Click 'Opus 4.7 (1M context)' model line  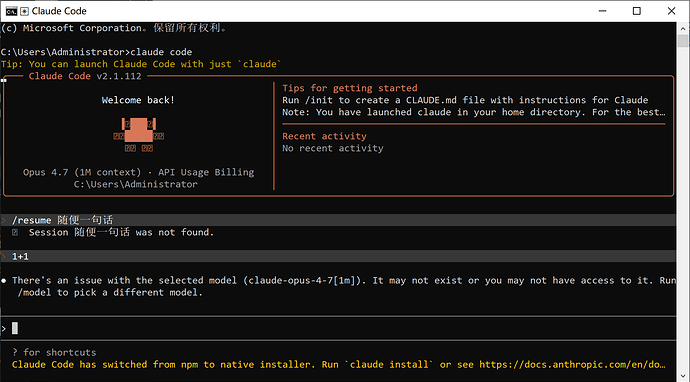click(139, 172)
